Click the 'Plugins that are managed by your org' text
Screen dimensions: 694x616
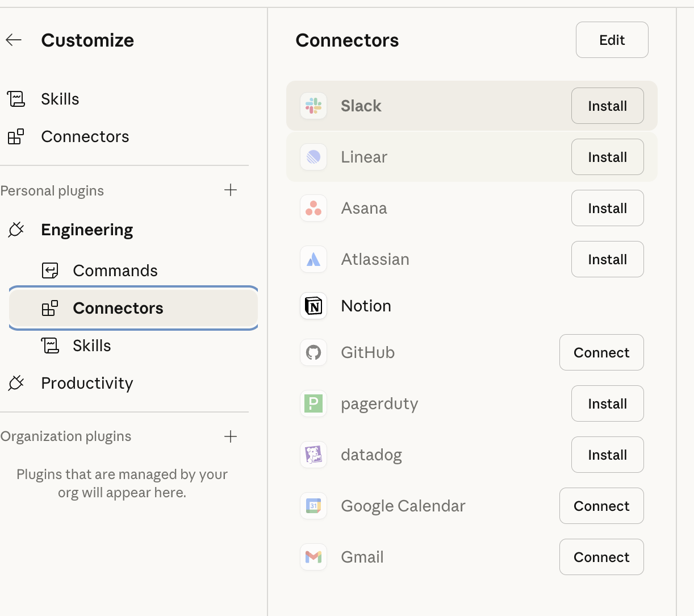point(122,483)
